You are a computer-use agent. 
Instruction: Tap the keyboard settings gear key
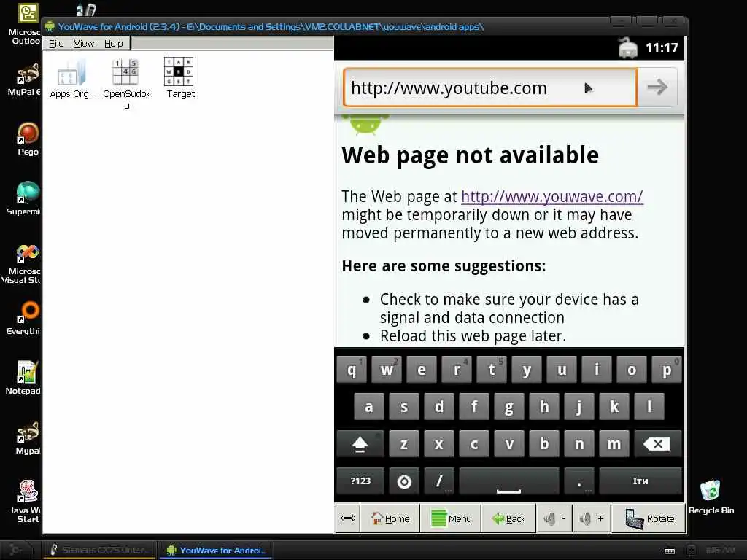(404, 481)
